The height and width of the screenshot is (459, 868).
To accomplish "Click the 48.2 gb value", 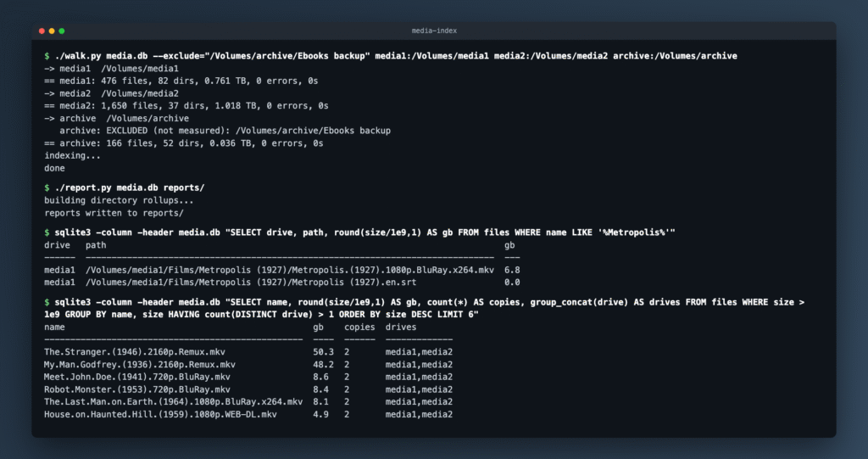I will pyautogui.click(x=323, y=365).
